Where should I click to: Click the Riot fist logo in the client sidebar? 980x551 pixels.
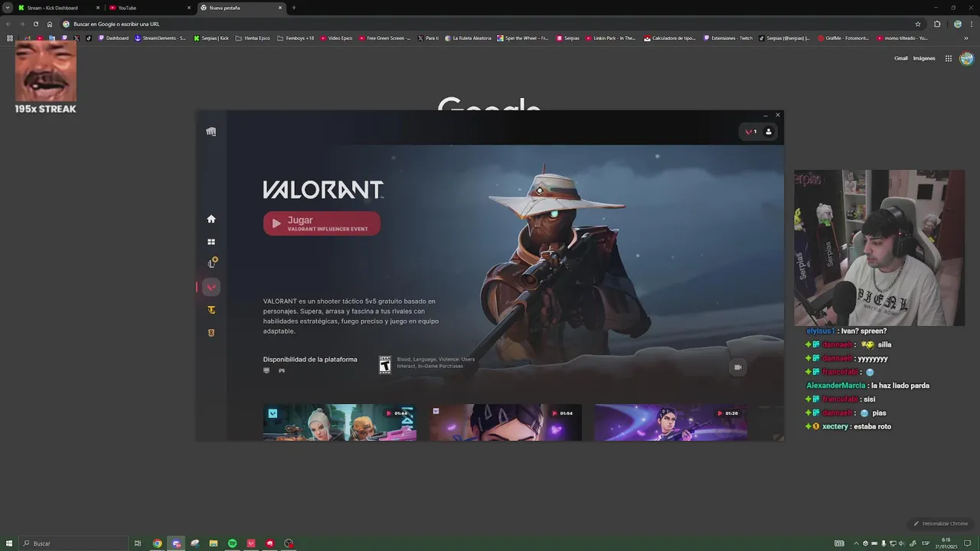point(211,132)
